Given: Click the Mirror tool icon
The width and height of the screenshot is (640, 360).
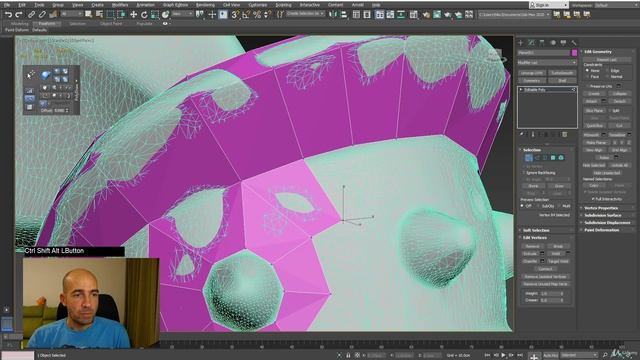Looking at the screenshot, I should tap(333, 15).
